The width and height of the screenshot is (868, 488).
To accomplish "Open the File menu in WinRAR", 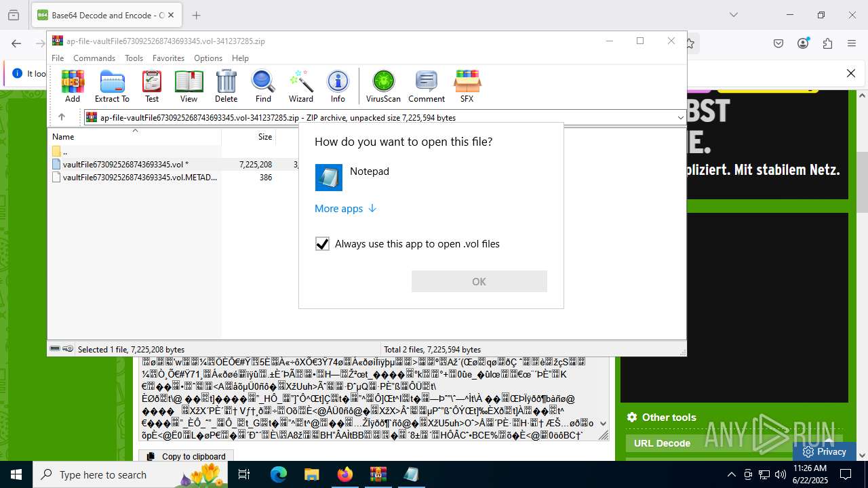I will 58,58.
